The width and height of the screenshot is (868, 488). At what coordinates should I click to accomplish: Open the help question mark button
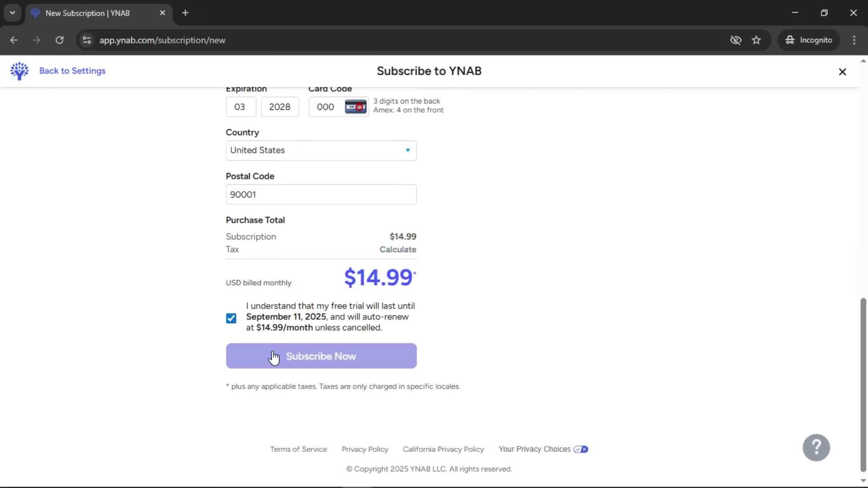pos(816,447)
